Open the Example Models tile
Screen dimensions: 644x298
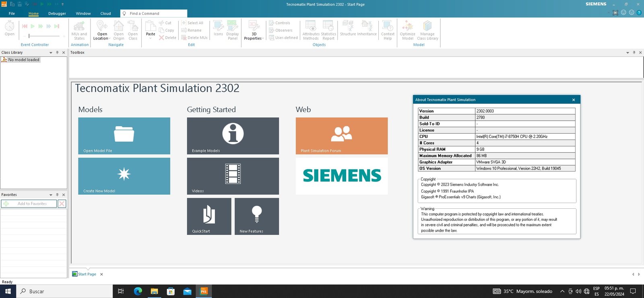click(233, 136)
